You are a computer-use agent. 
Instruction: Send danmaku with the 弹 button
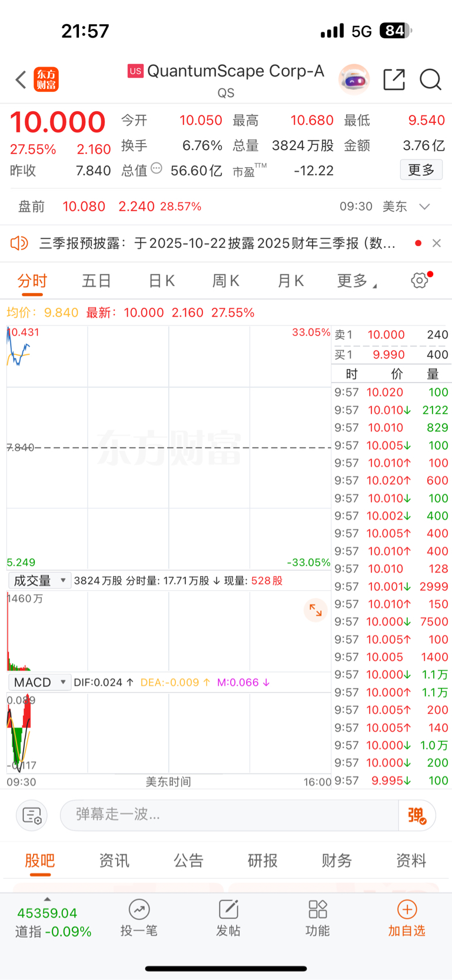coord(417,816)
